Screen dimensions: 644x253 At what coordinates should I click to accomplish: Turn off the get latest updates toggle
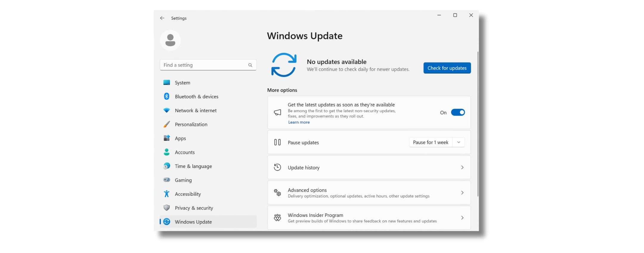[x=458, y=112]
